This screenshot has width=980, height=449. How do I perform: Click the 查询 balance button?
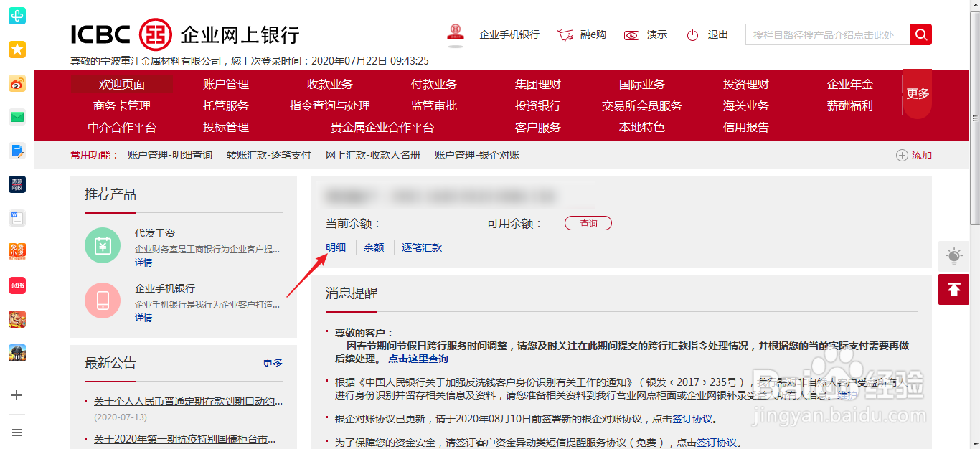click(x=588, y=223)
